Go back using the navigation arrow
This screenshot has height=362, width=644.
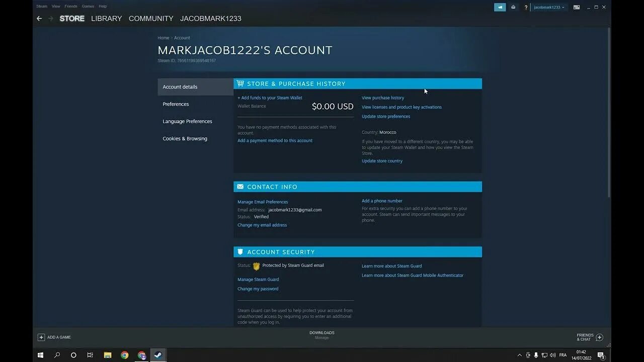(x=39, y=18)
